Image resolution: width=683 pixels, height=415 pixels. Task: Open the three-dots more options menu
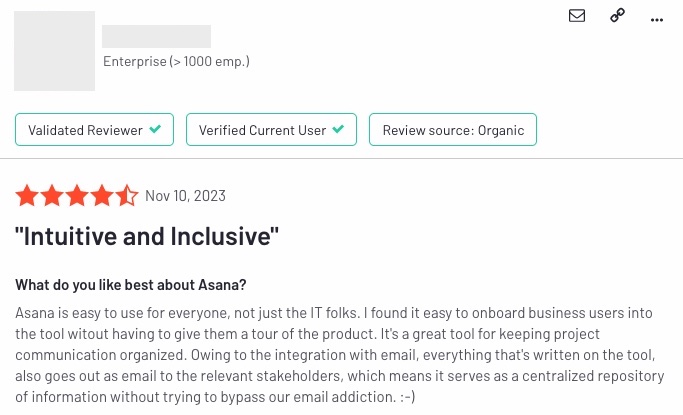[x=656, y=20]
